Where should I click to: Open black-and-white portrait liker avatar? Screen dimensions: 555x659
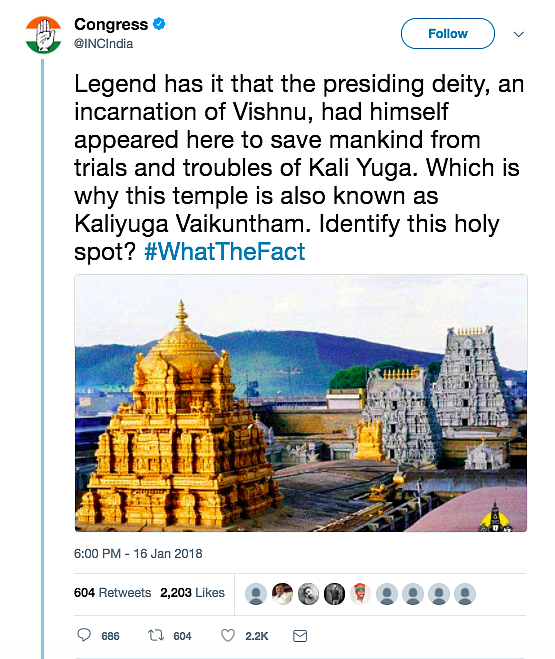[x=308, y=594]
